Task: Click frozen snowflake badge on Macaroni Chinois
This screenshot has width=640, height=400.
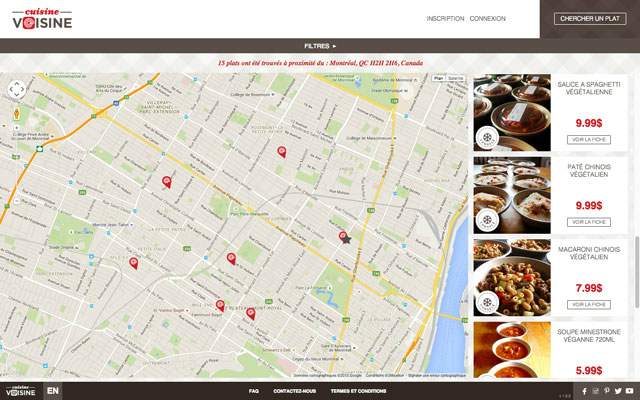Action: (487, 303)
